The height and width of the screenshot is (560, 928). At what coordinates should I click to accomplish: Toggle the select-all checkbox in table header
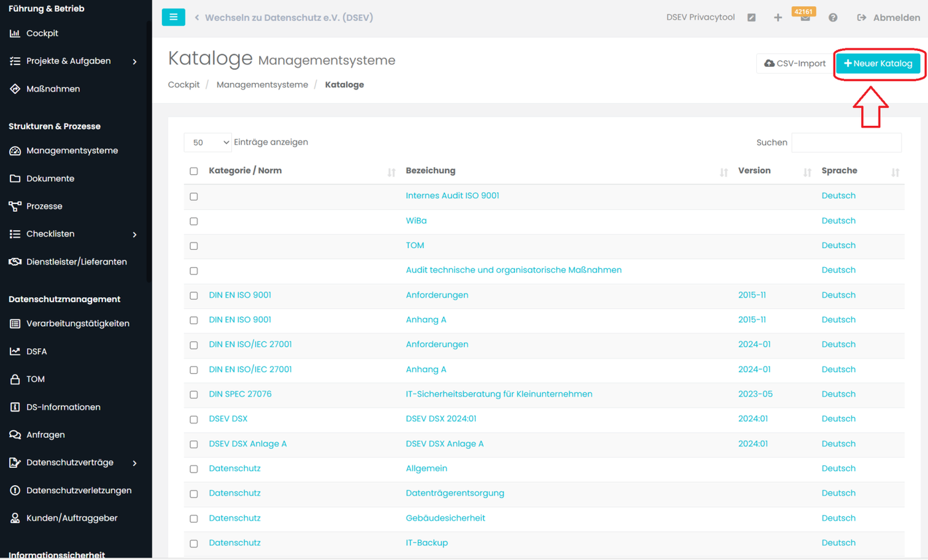click(x=194, y=171)
